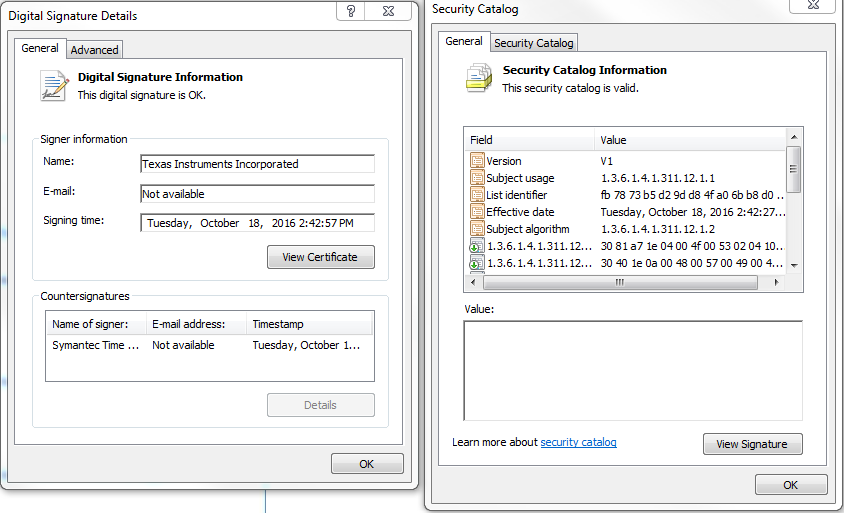Click the countersignature timestamp Tuesday, October 1...
Image resolution: width=844 pixels, height=513 pixels.
(306, 345)
